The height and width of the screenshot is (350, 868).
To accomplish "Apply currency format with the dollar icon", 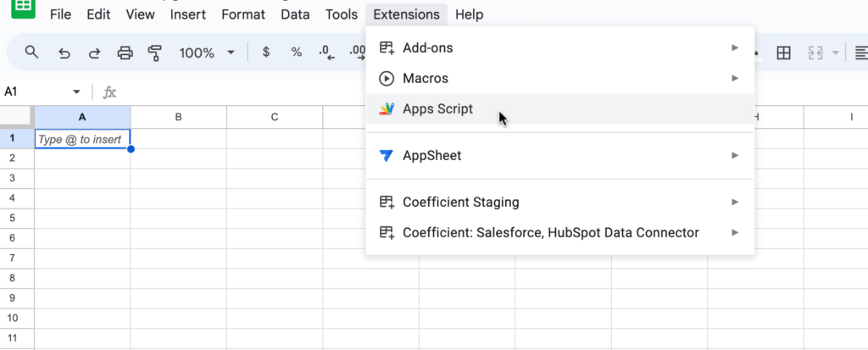I will click(266, 53).
